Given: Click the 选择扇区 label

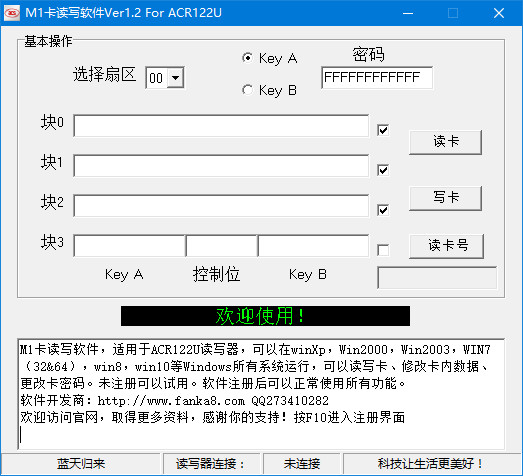Looking at the screenshot, I should pos(104,74).
